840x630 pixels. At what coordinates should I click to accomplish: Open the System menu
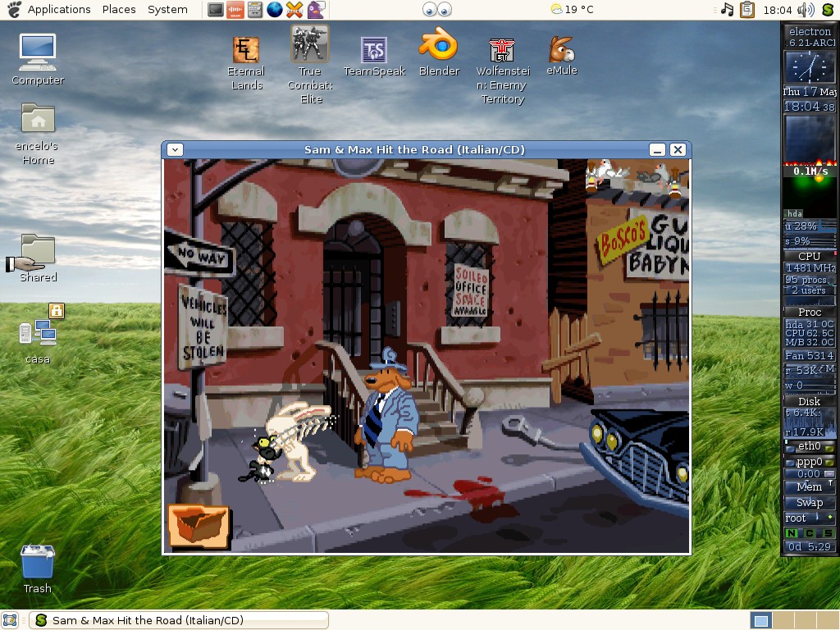tap(167, 10)
